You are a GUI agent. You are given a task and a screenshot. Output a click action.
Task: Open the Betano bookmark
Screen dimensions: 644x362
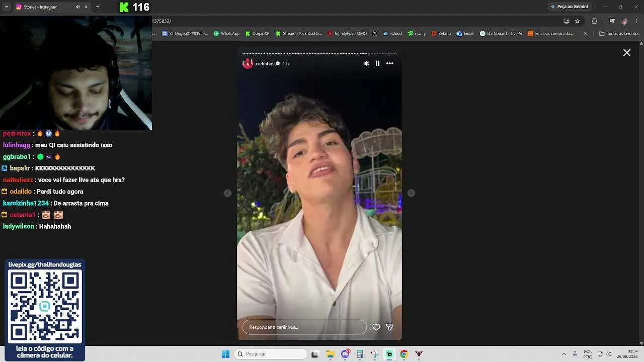pyautogui.click(x=441, y=34)
